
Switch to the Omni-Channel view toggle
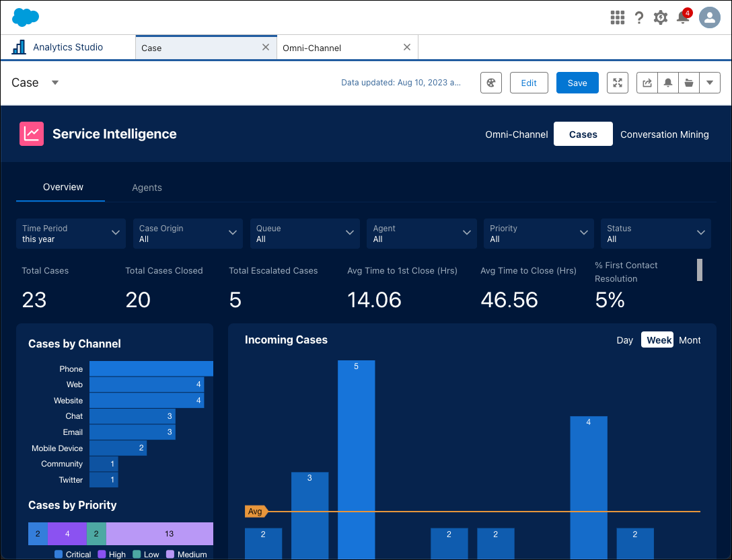(516, 134)
